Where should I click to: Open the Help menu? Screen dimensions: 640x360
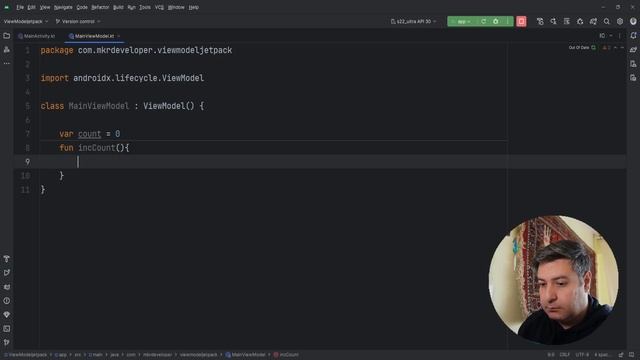(194, 7)
